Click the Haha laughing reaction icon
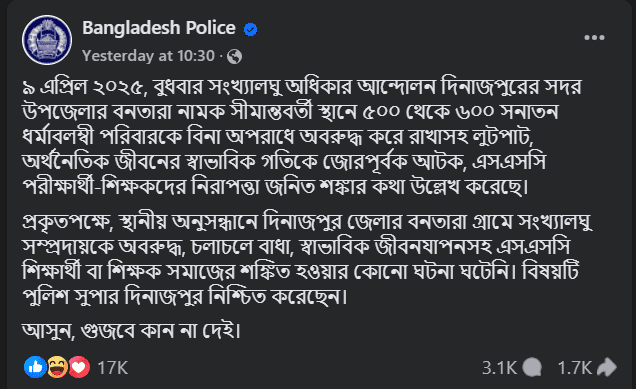Screen dimensions: 636x389 click(x=57, y=367)
